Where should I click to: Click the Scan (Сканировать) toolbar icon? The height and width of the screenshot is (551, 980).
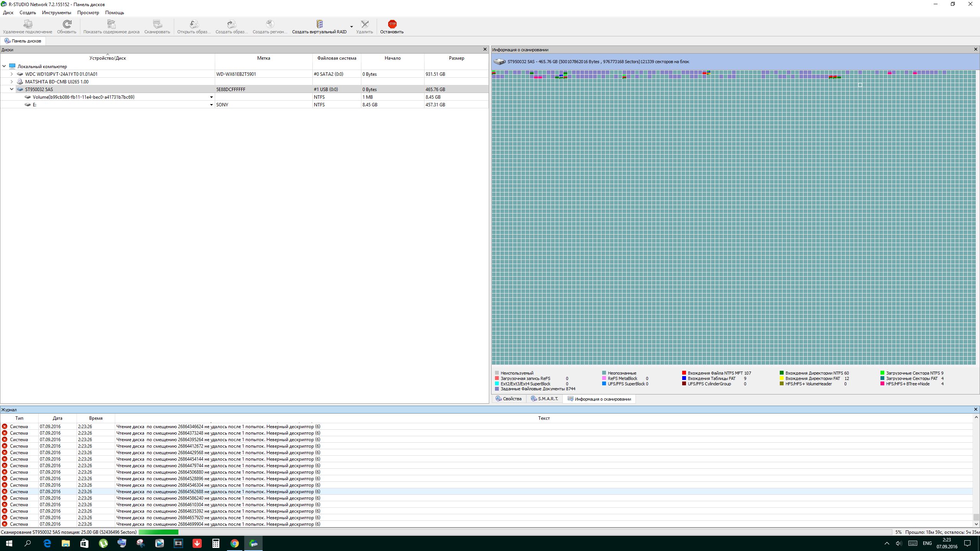pos(157,25)
